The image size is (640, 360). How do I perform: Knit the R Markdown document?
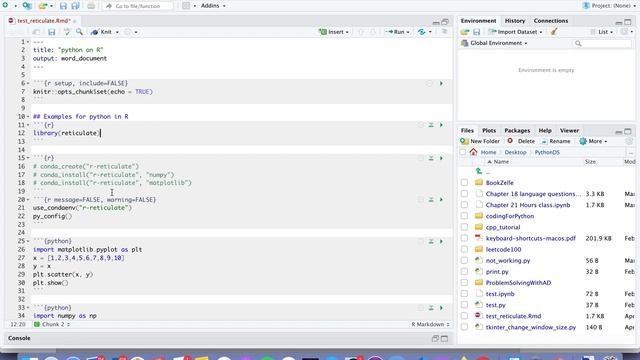(102, 32)
